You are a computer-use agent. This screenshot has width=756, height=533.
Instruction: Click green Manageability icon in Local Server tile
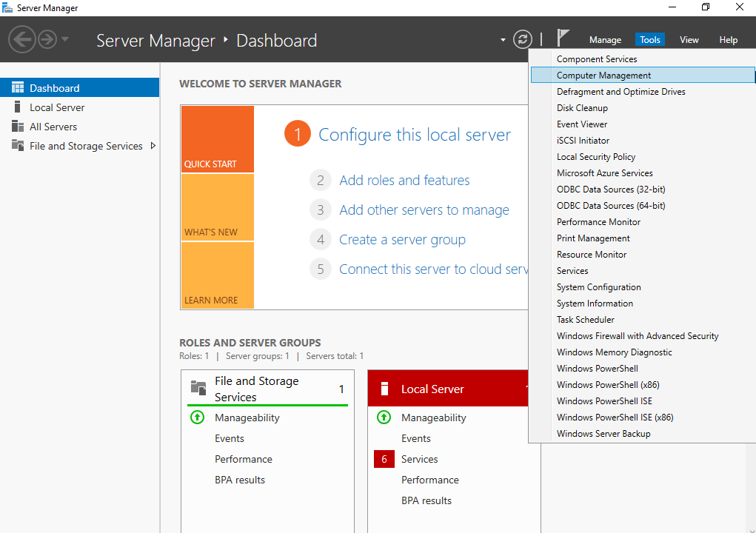coord(384,418)
